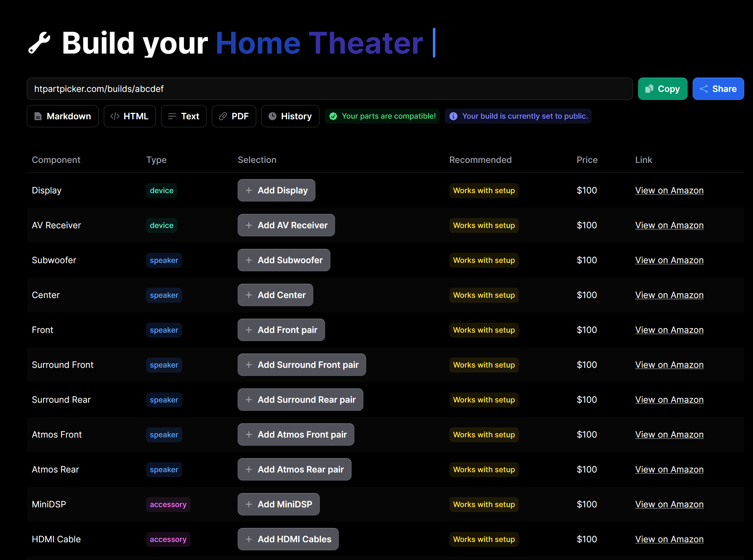This screenshot has width=753, height=560.
Task: Click the $100 price in Atmos Rear row
Action: [x=587, y=470]
